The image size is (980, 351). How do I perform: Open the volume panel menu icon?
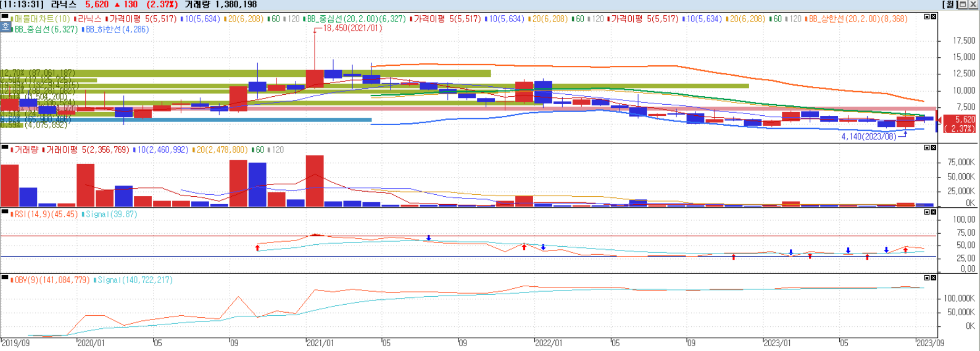[x=5, y=148]
